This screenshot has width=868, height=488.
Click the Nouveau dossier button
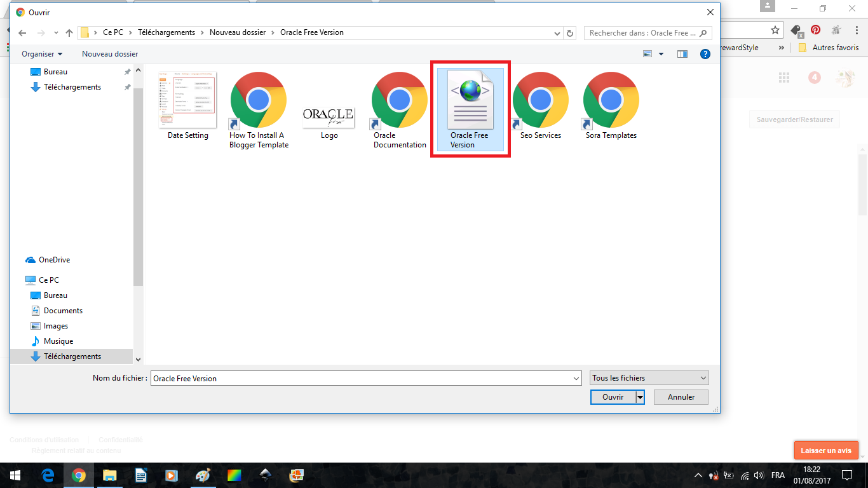point(110,54)
